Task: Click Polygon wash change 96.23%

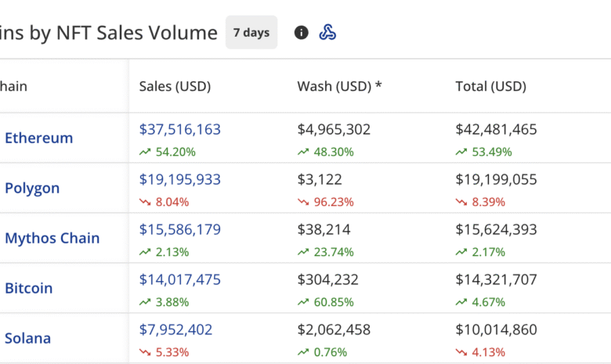Action: point(326,202)
